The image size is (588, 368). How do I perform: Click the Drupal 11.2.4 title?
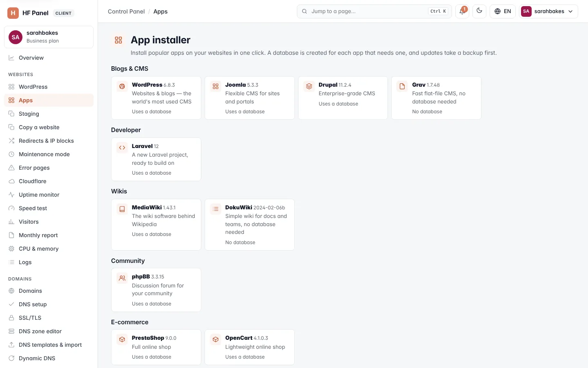[x=335, y=85]
